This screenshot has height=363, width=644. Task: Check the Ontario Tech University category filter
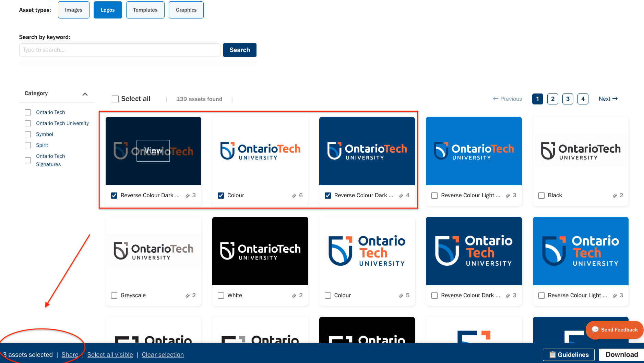[x=28, y=123]
